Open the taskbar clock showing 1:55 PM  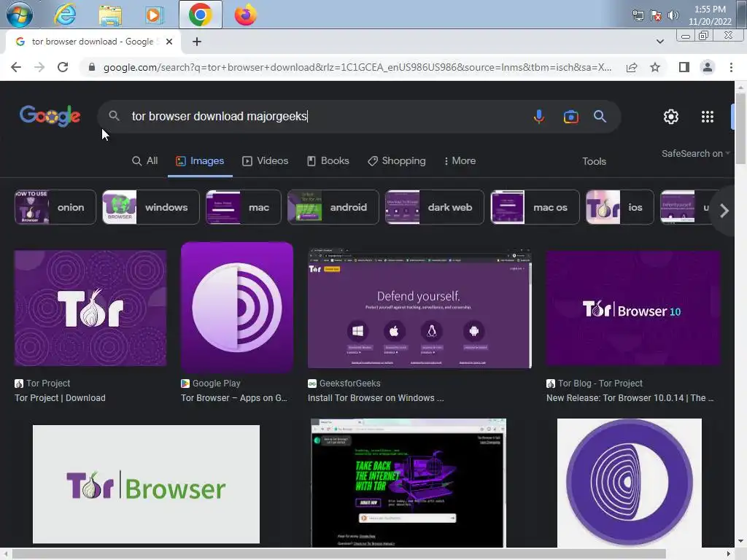710,15
